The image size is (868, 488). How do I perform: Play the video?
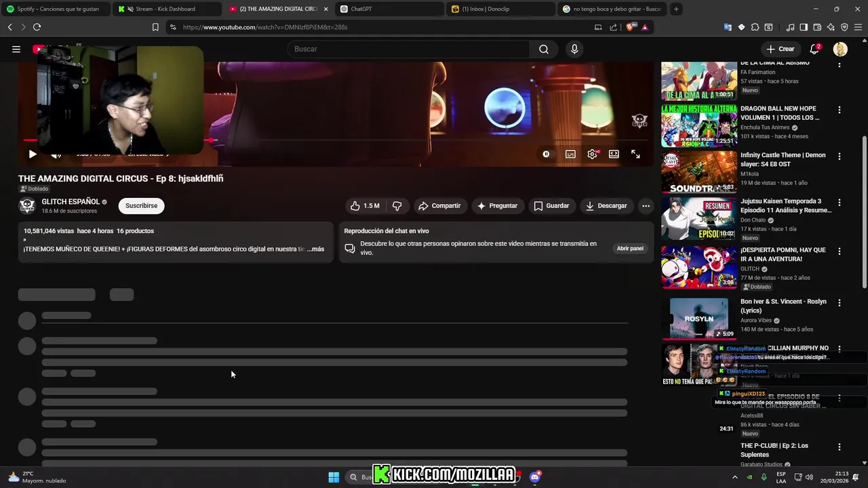pos(33,154)
